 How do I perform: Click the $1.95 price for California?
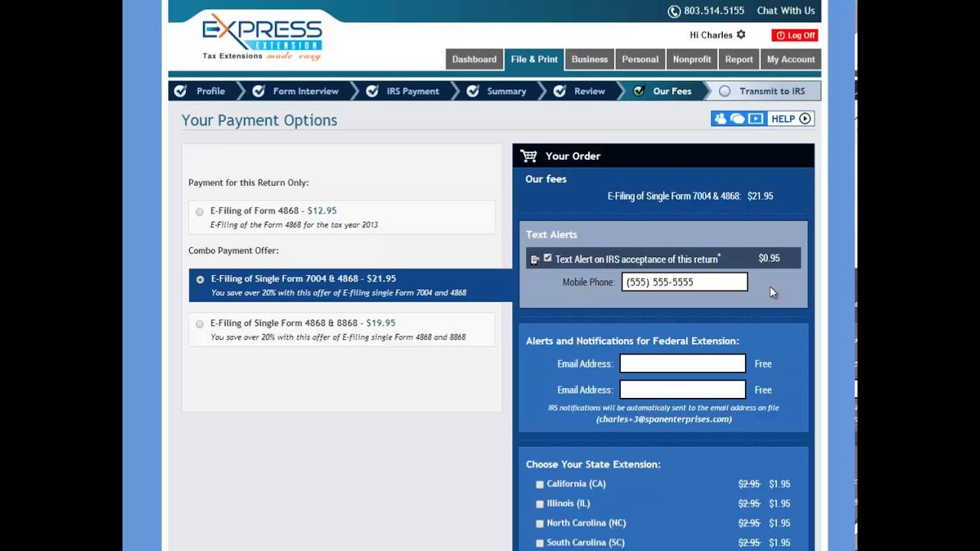click(x=779, y=484)
